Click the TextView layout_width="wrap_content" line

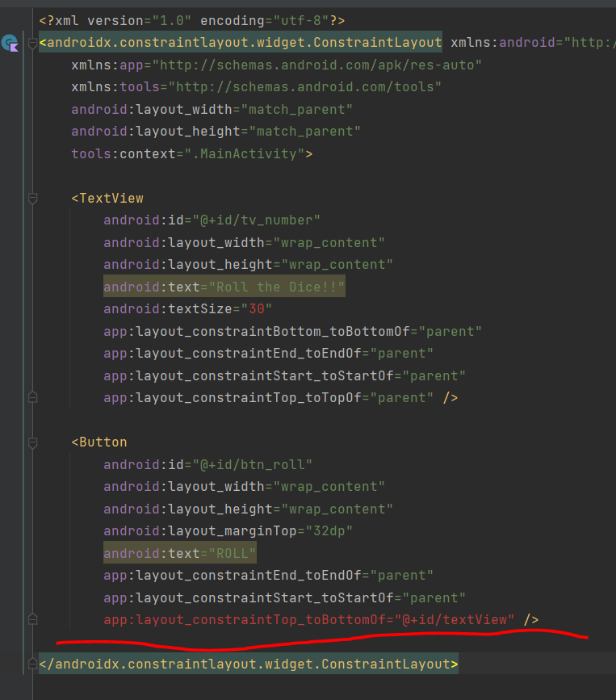(244, 243)
